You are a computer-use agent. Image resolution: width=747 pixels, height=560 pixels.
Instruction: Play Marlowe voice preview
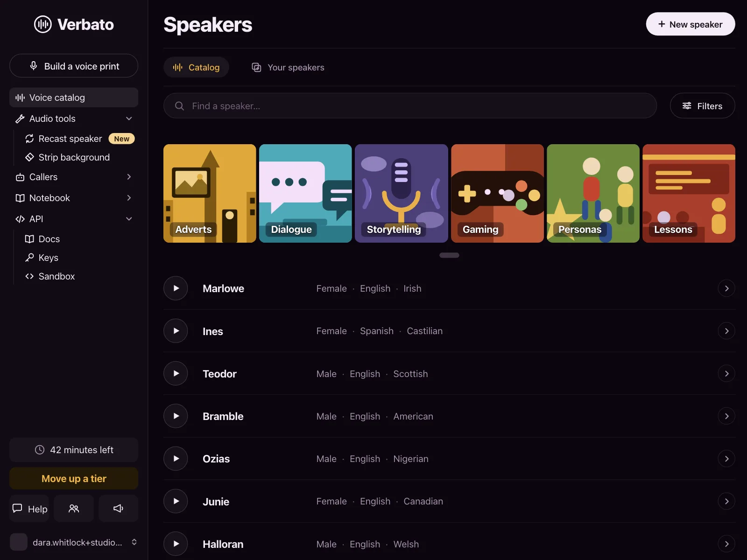pos(176,288)
